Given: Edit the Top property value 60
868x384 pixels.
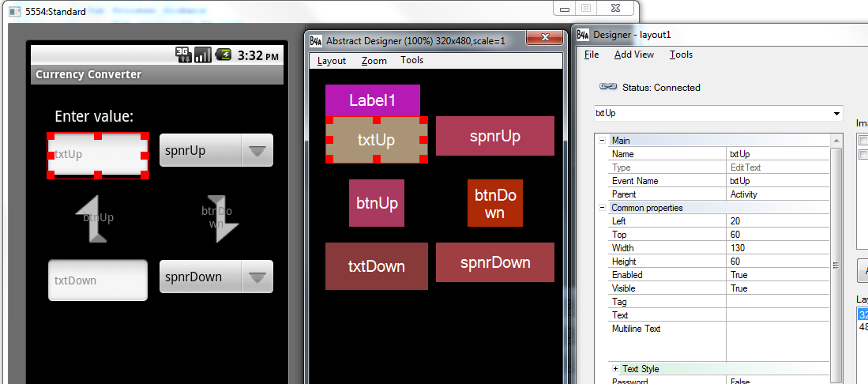Looking at the screenshot, I should 778,235.
